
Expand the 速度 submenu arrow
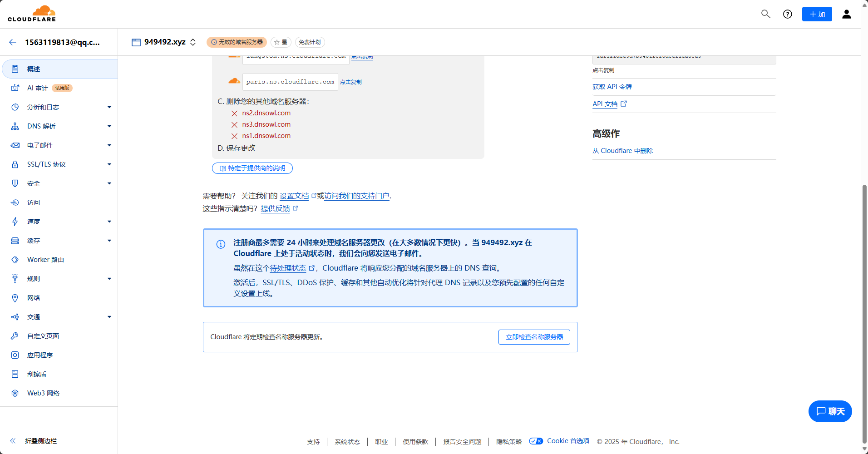click(x=109, y=222)
